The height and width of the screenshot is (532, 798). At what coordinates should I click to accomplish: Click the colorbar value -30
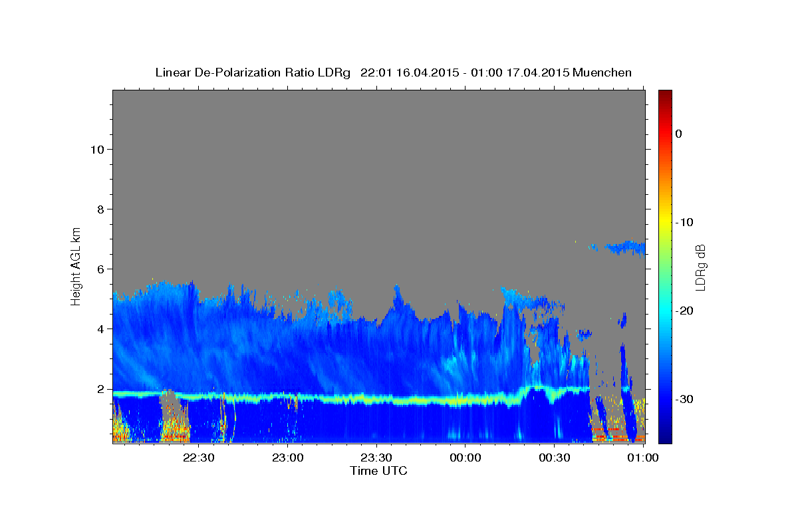coord(684,399)
